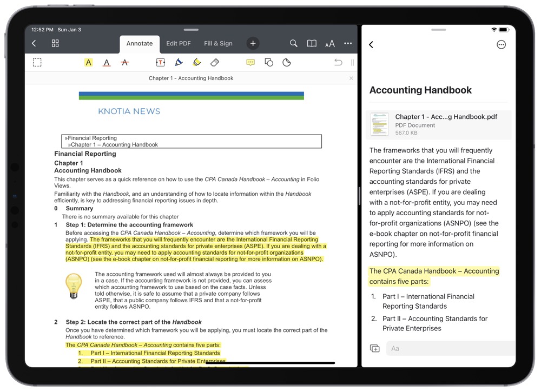Tap the 'KNOTIA NEWS' header in the PDF
The image size is (541, 392).
click(x=129, y=111)
